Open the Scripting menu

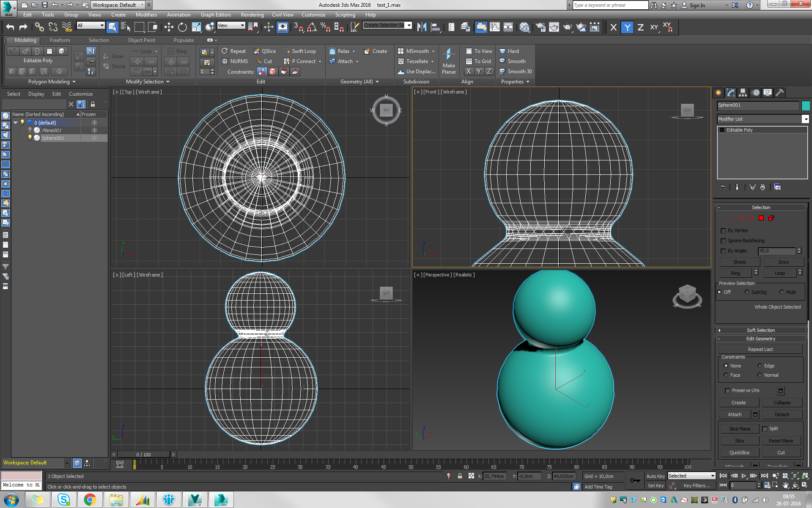pyautogui.click(x=345, y=15)
